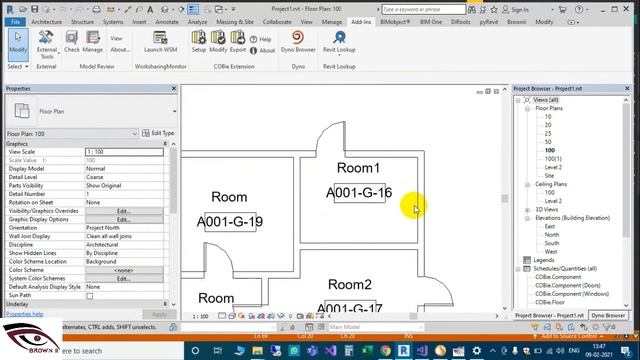
Task: Collapse Ceiling Plans tree node
Action: [x=527, y=184]
